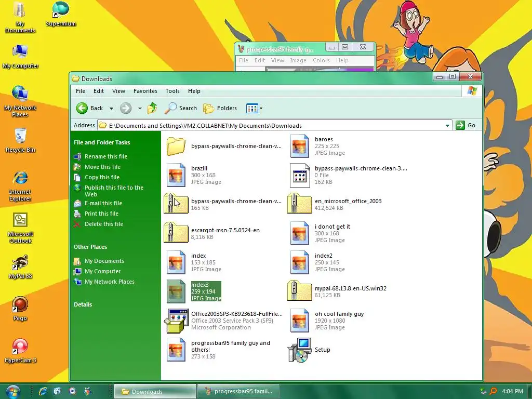532x399 pixels.
Task: Click the Go button
Action: point(465,125)
